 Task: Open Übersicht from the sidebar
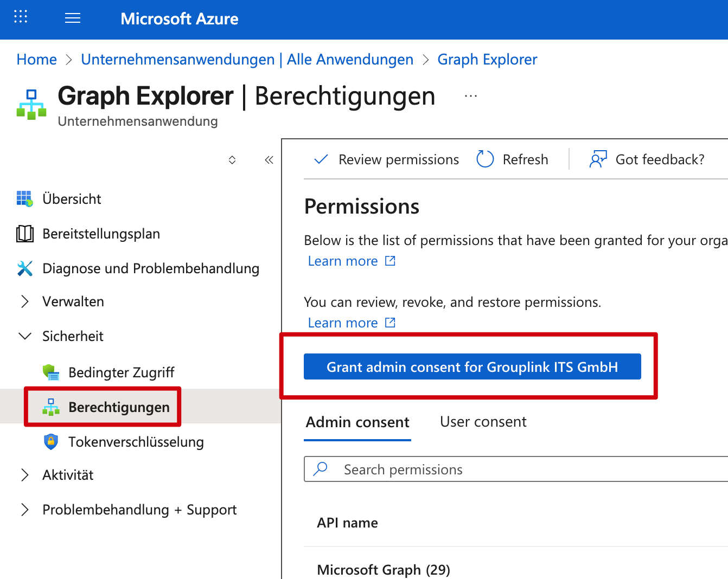[72, 199]
